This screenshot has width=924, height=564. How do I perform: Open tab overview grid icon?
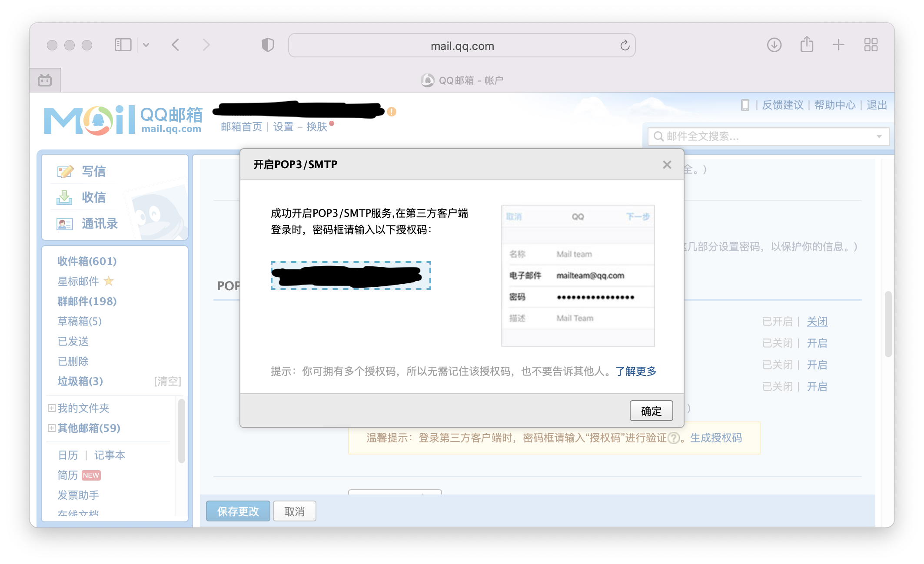(871, 45)
